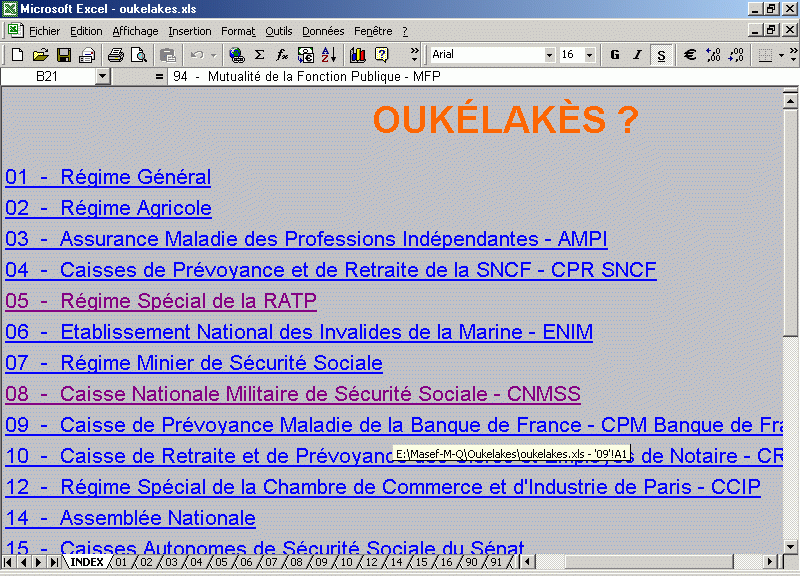Open the ? help menu
800x576 pixels.
(x=405, y=31)
